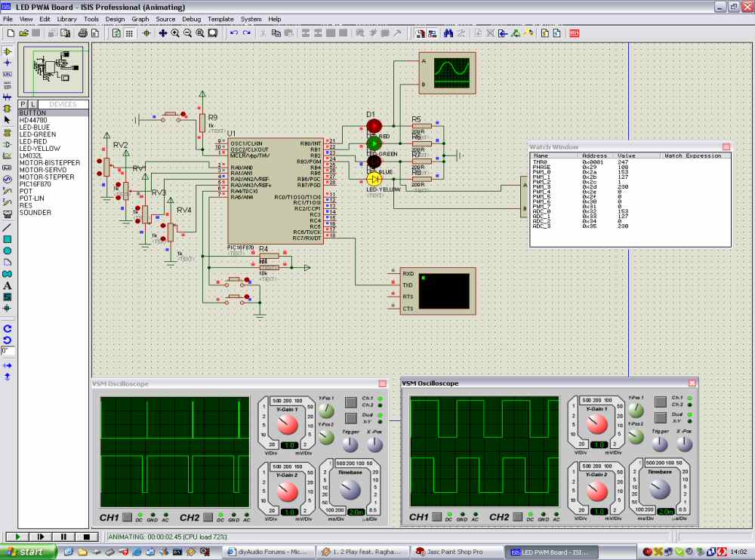Click Y-Gain 2 red knob on left oscilloscope
The image size is (755, 560).
coord(288,491)
